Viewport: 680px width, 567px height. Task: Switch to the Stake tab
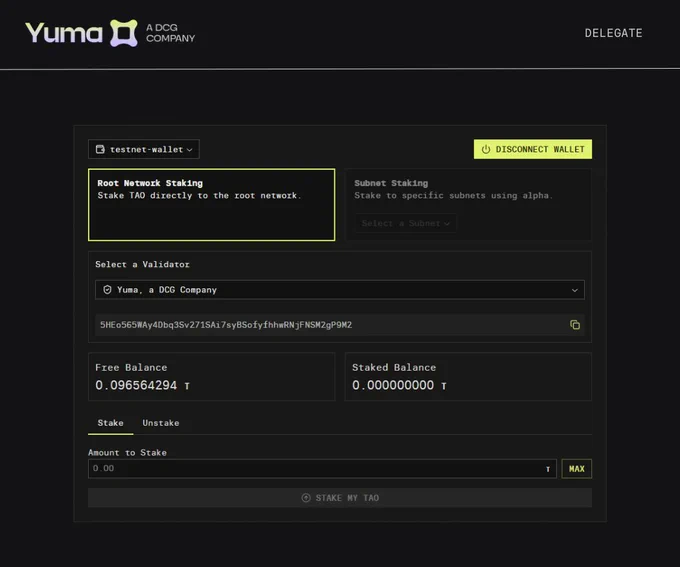[x=111, y=423]
